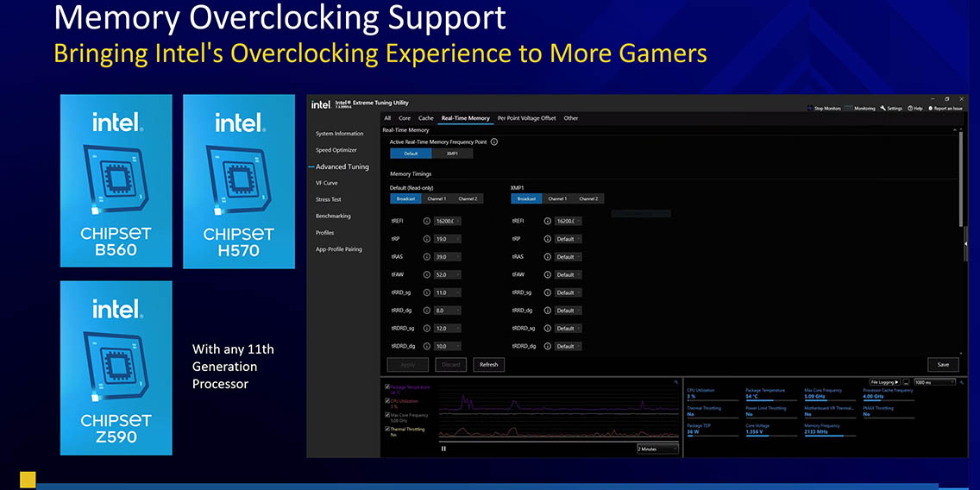The height and width of the screenshot is (490, 980).
Task: Select Default memory frequency point
Action: coord(411,154)
